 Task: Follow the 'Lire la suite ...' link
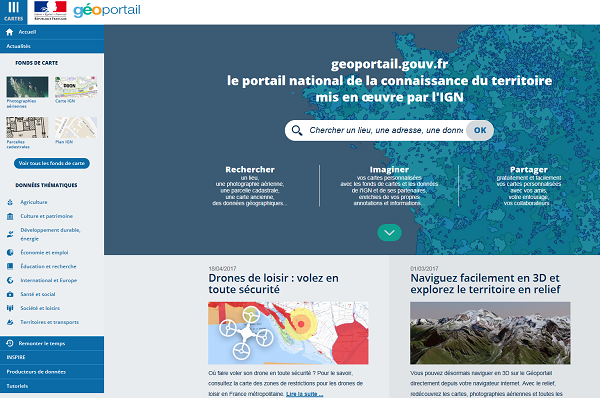(305, 394)
